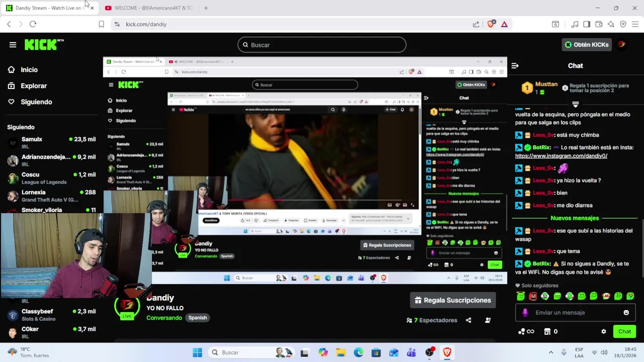The image size is (644, 362).
Task: Open Brave Leo AI sparkle icon
Action: point(611,24)
